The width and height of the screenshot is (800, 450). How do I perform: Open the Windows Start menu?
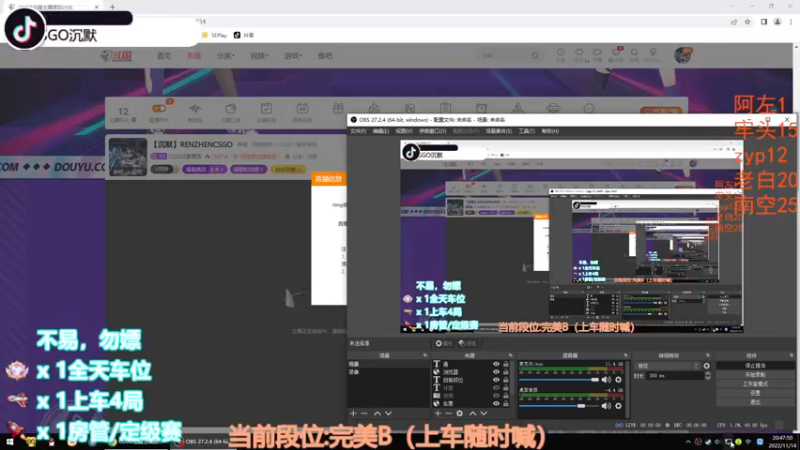click(x=9, y=442)
